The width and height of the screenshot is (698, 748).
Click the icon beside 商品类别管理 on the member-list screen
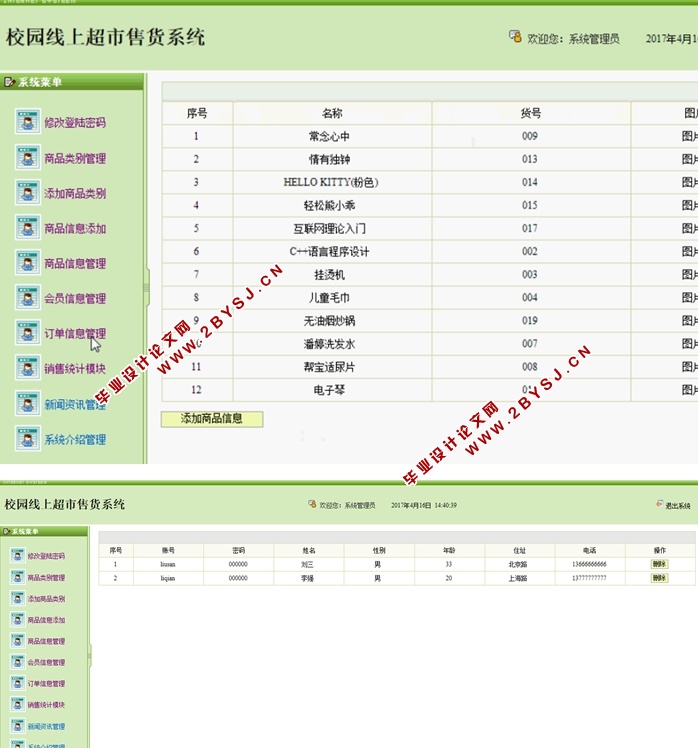tap(18, 577)
